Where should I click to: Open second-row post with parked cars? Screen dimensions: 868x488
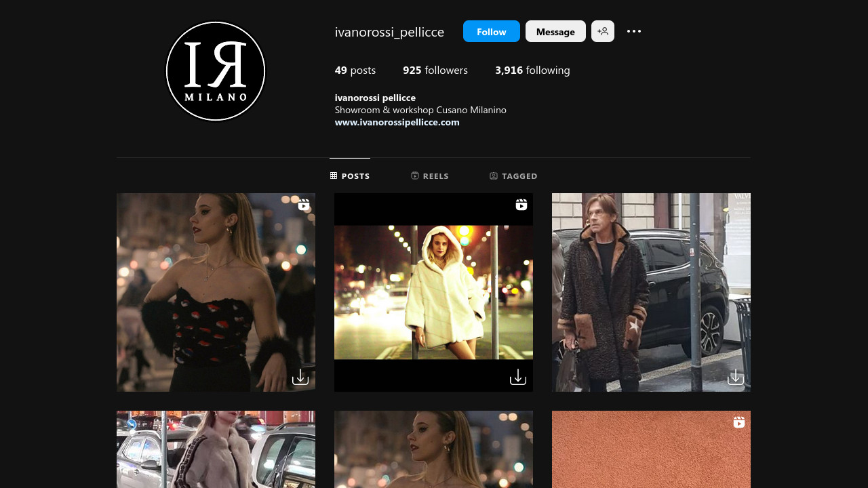coord(216,449)
